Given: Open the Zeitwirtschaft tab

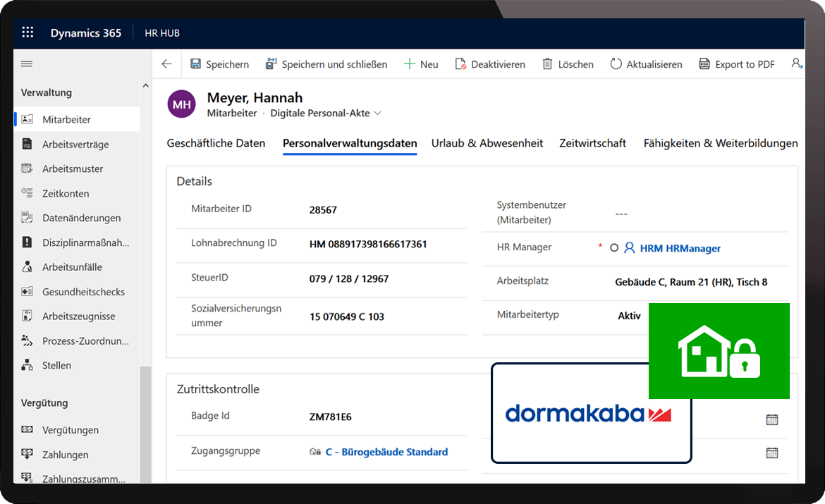Looking at the screenshot, I should (x=592, y=143).
